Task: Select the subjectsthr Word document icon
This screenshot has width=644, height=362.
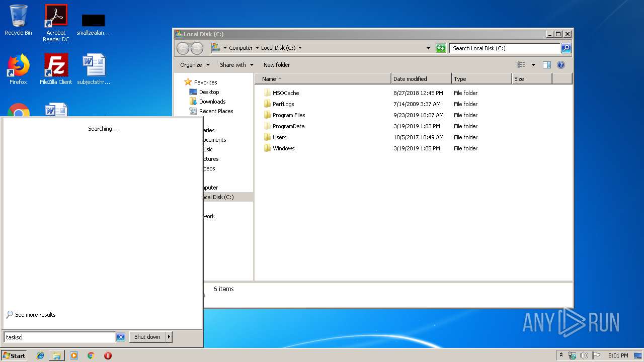Action: point(94,69)
